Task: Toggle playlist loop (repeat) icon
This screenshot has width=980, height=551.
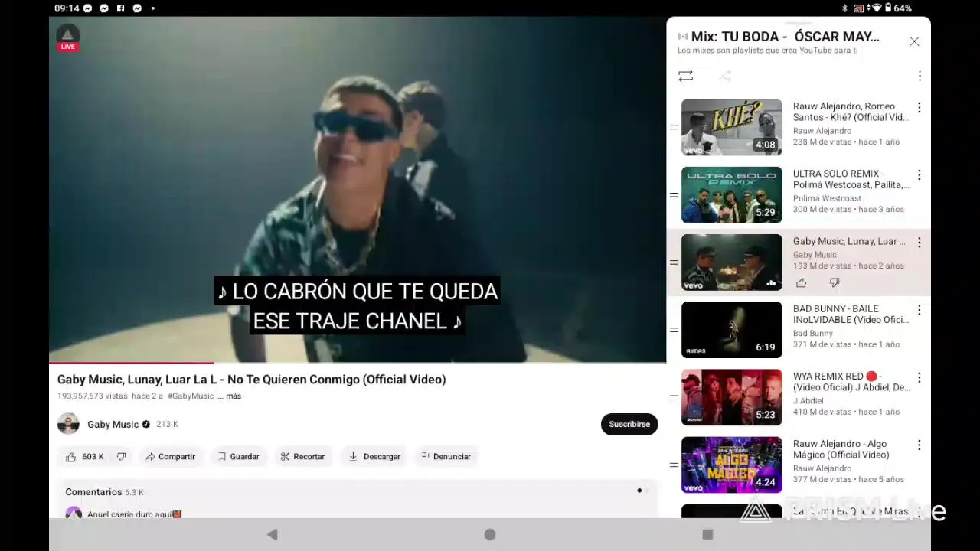Action: (x=685, y=76)
